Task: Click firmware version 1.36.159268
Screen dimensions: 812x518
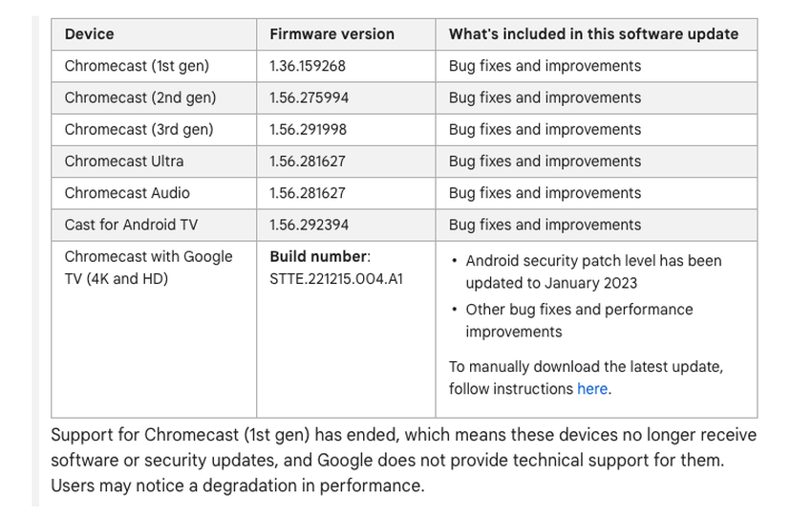Action: pyautogui.click(x=308, y=66)
